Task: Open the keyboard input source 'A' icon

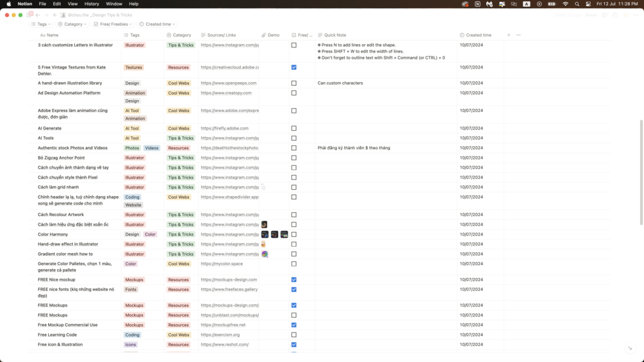Action: coord(526,4)
